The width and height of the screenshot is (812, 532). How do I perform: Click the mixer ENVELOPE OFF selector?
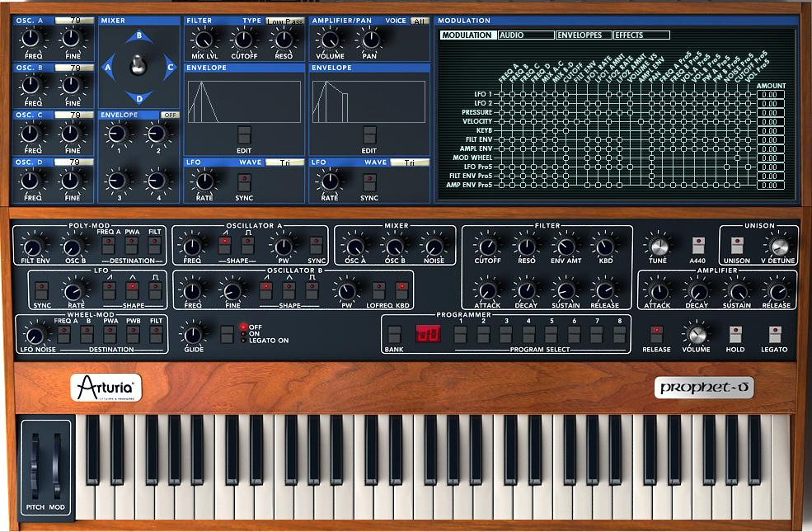tap(170, 115)
